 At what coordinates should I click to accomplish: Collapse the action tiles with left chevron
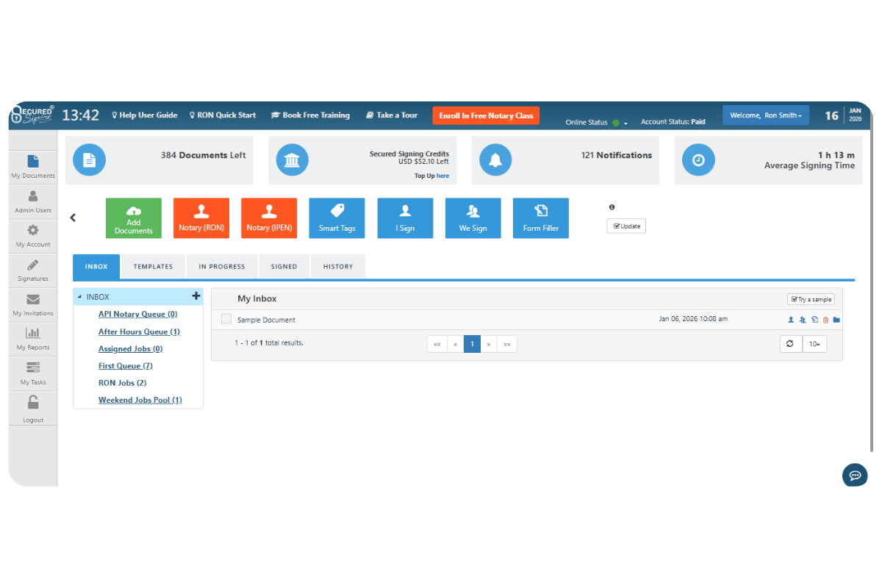pos(73,218)
